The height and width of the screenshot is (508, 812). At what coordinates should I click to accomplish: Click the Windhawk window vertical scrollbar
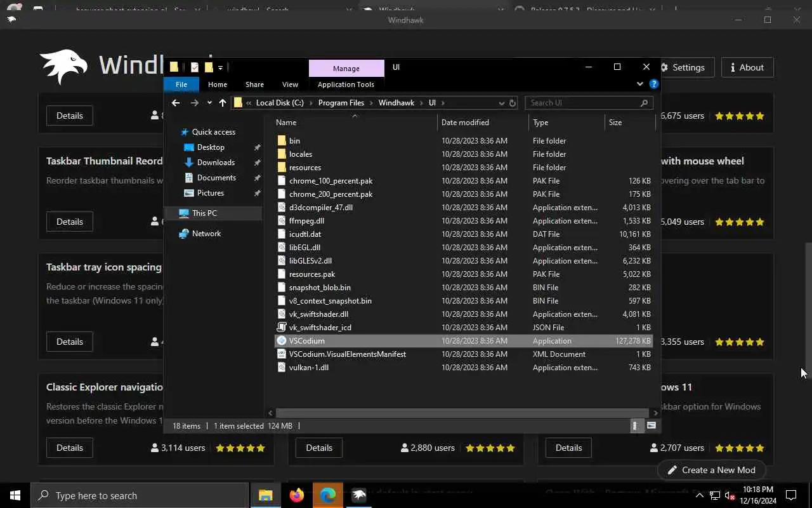tap(808, 311)
